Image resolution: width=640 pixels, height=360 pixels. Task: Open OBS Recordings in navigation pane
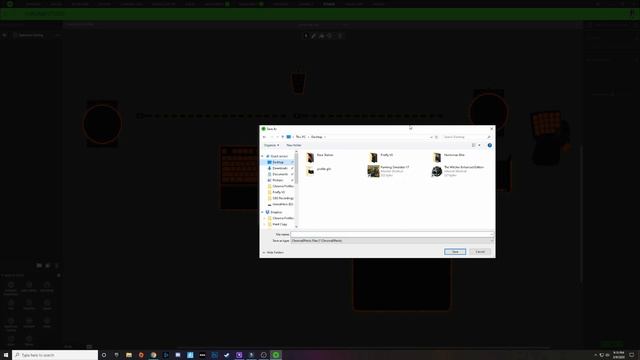point(282,198)
